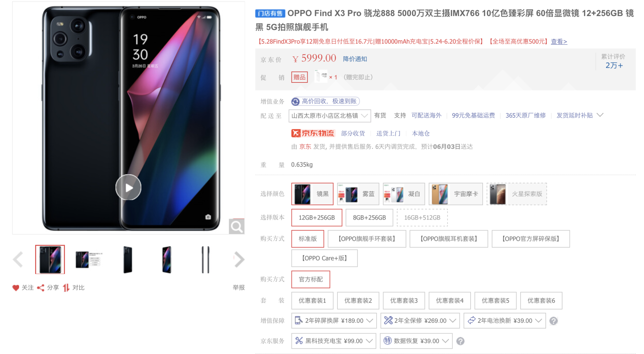Image resolution: width=644 pixels, height=354 pixels.
Task: Click the heart 关注 icon
Action: click(15, 288)
